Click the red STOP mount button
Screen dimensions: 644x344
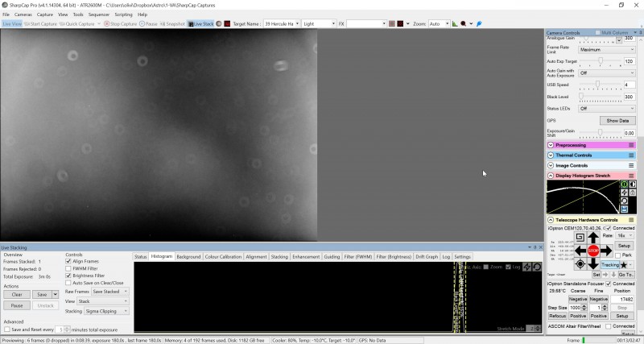tap(593, 251)
